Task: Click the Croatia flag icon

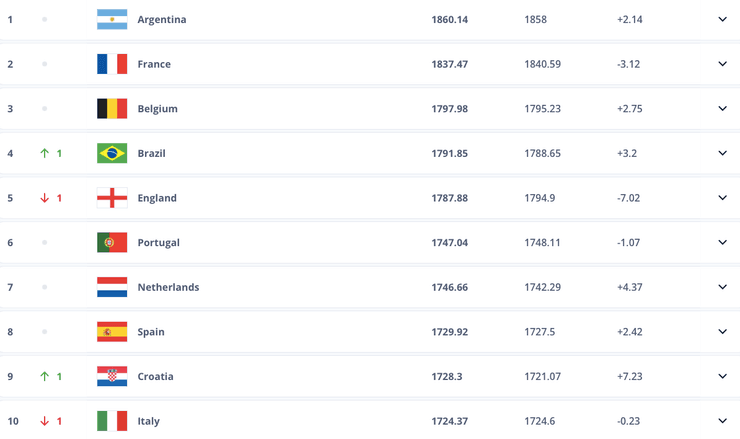Action: [112, 376]
